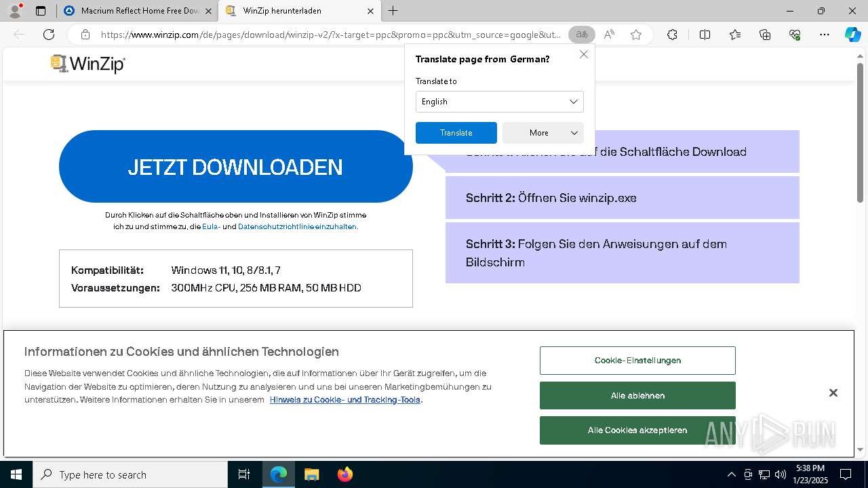
Task: Click Edge icon in taskbar
Action: pos(279,474)
